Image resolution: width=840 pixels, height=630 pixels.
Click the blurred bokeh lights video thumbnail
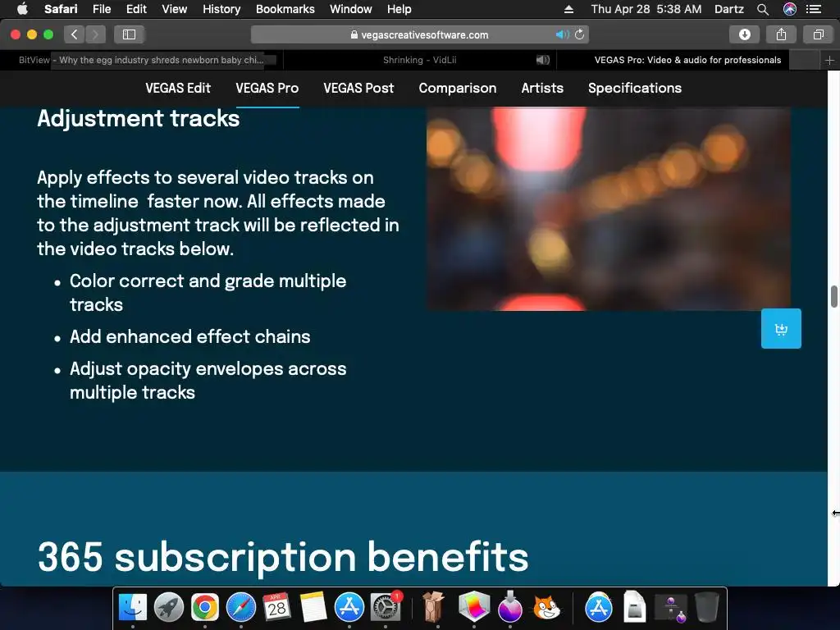tap(609, 208)
